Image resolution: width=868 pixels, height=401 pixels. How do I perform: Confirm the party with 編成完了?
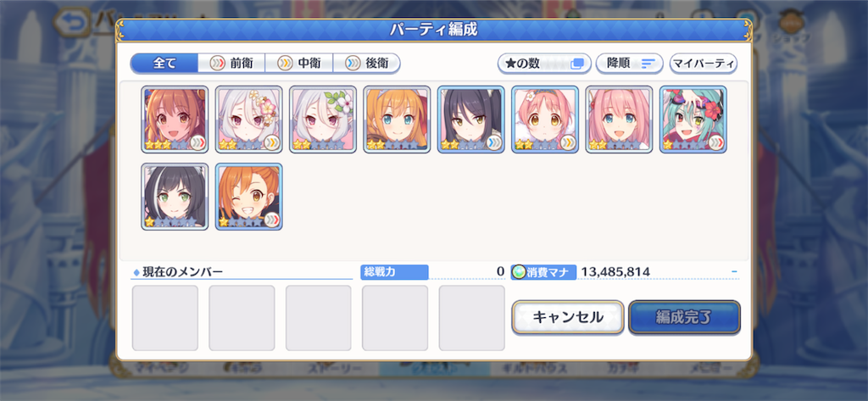pos(684,317)
